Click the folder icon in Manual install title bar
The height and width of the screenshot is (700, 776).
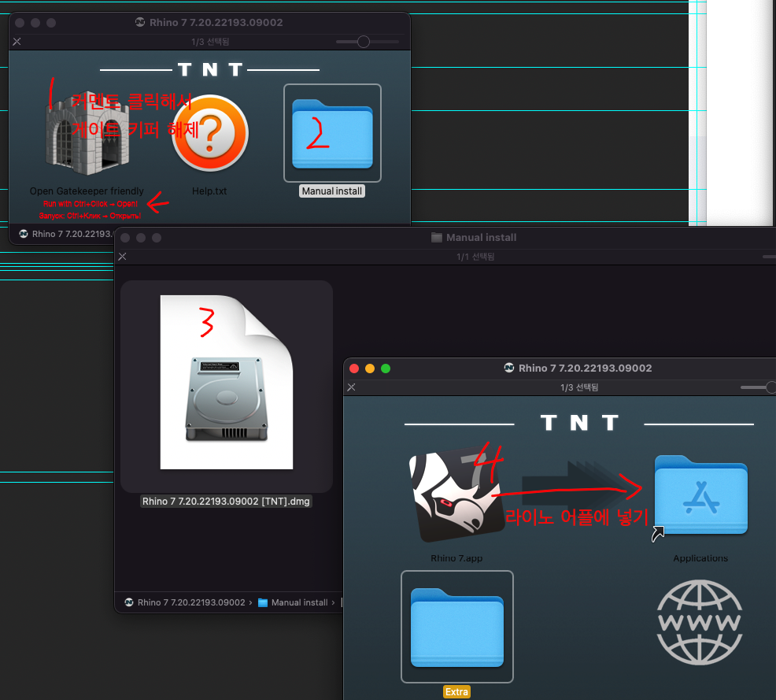[437, 238]
